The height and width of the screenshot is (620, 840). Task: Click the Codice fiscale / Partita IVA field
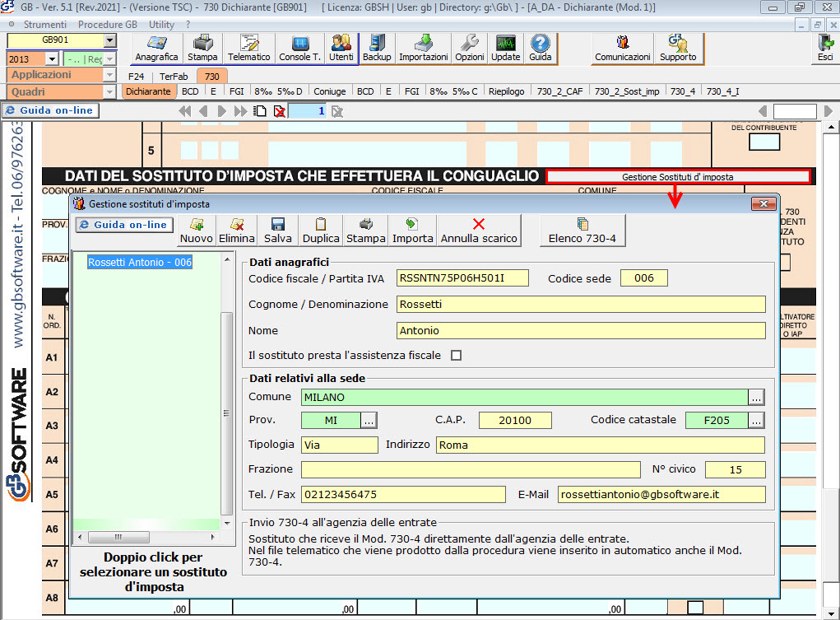pyautogui.click(x=462, y=278)
